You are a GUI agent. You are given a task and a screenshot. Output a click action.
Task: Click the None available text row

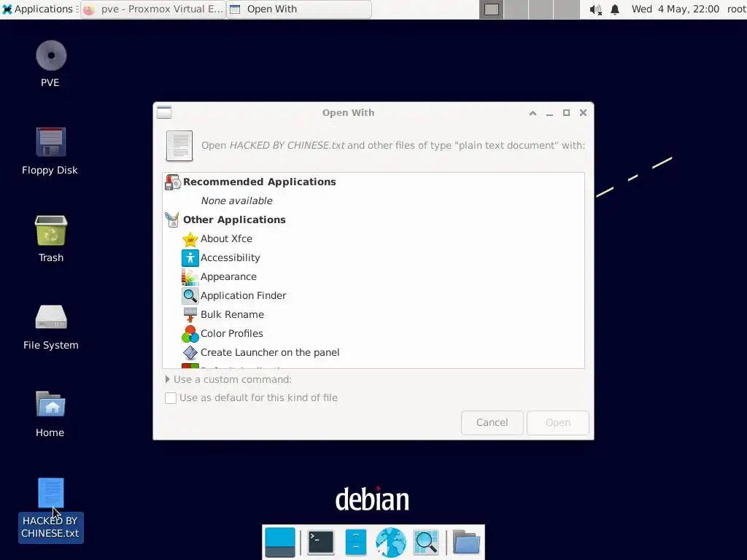pos(237,201)
